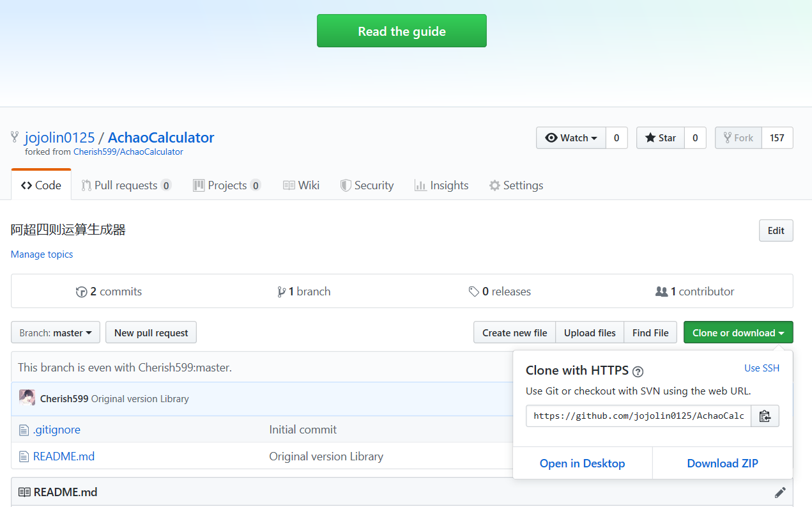Open the Insights tab

click(x=441, y=185)
